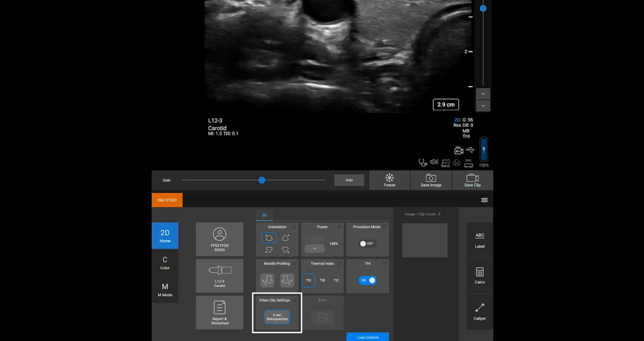Open the Caliper measurement tool
Viewport: 644px width, 341px height.
(479, 311)
